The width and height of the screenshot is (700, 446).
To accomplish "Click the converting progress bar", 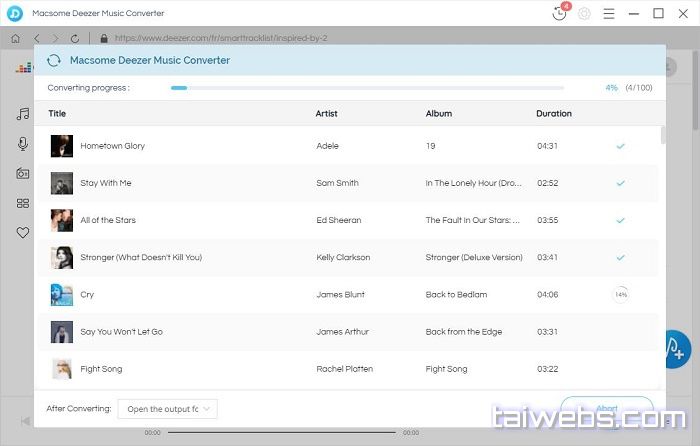I will coord(366,88).
